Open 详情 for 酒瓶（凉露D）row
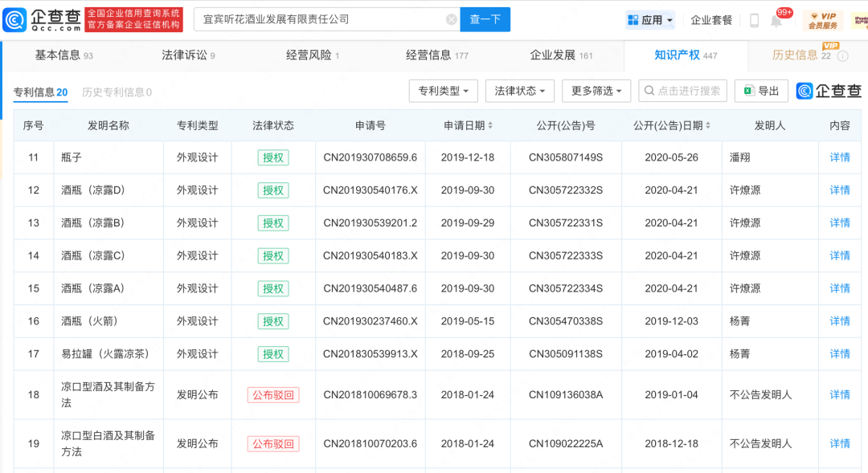 [x=839, y=190]
